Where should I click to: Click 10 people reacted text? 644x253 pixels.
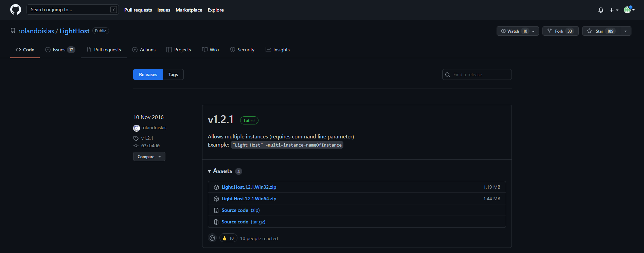(x=259, y=238)
